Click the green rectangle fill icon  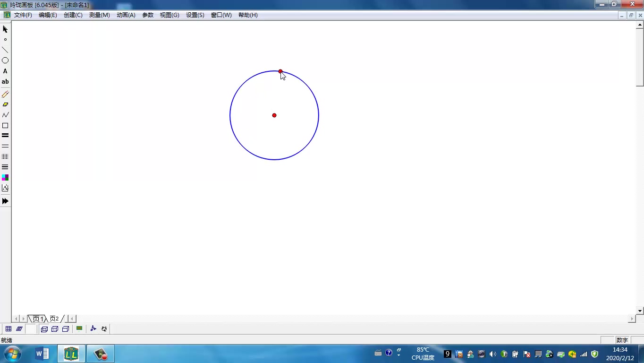tap(79, 328)
